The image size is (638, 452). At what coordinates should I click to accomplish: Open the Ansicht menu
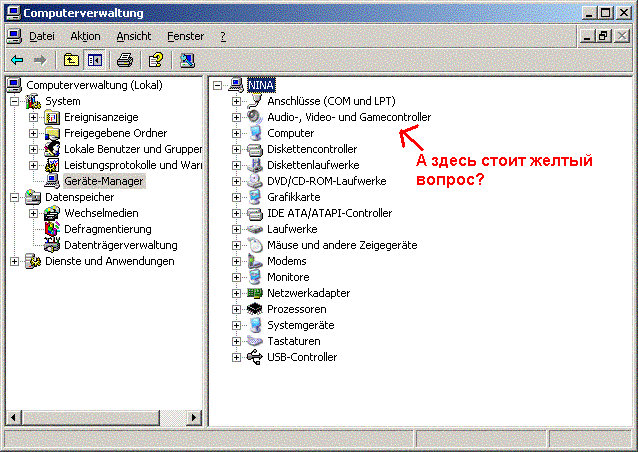click(133, 36)
